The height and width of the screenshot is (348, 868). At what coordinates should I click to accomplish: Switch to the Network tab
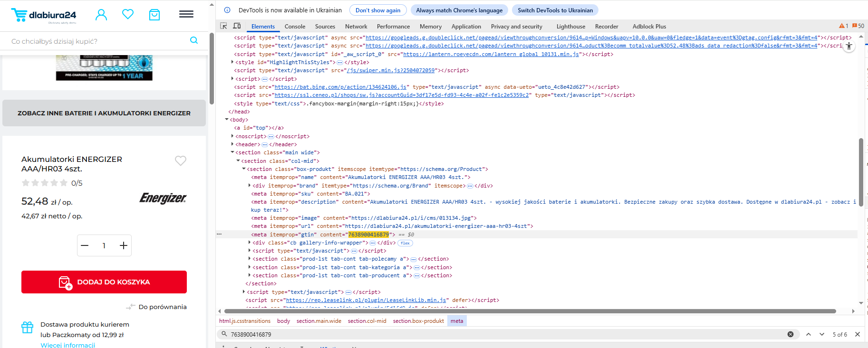(x=356, y=27)
